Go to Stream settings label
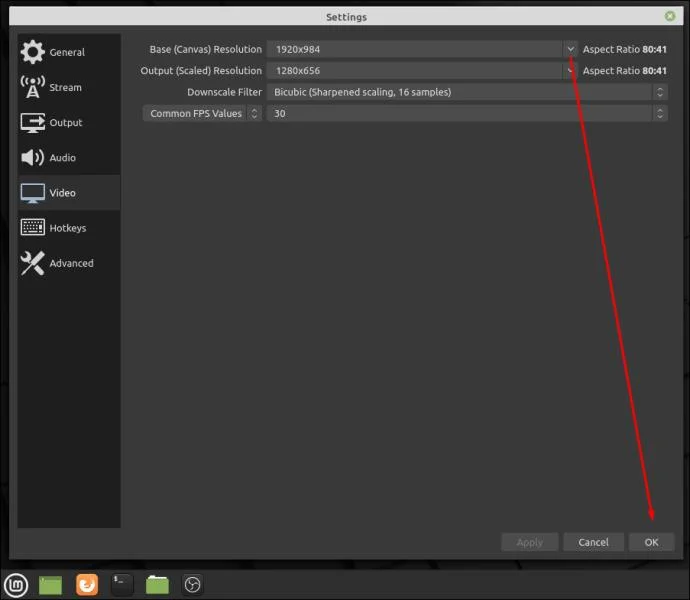Image resolution: width=690 pixels, height=600 pixels. click(x=65, y=87)
